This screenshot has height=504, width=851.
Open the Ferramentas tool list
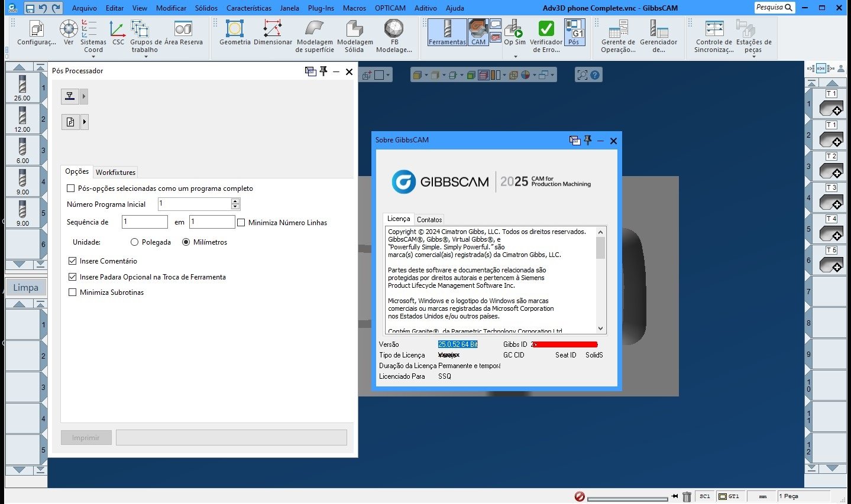447,32
